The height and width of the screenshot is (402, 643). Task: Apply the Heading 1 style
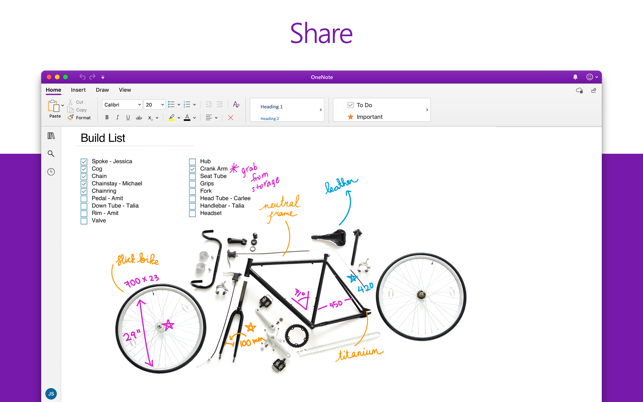(271, 107)
